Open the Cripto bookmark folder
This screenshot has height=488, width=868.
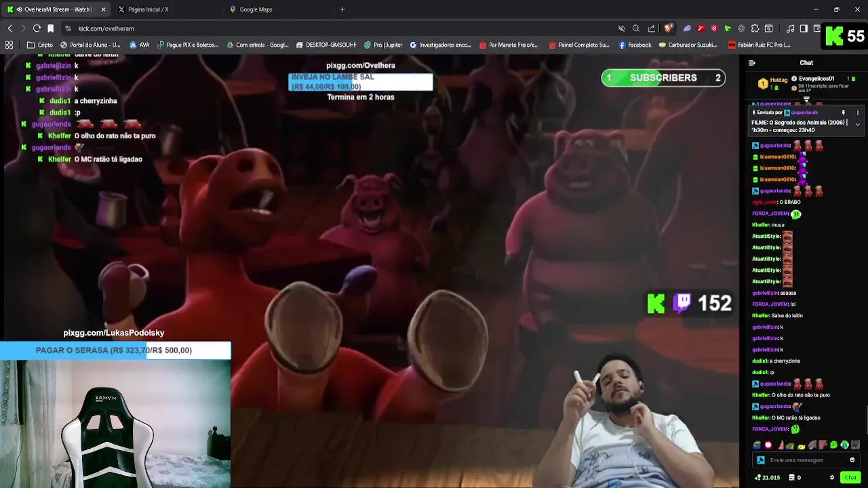39,45
